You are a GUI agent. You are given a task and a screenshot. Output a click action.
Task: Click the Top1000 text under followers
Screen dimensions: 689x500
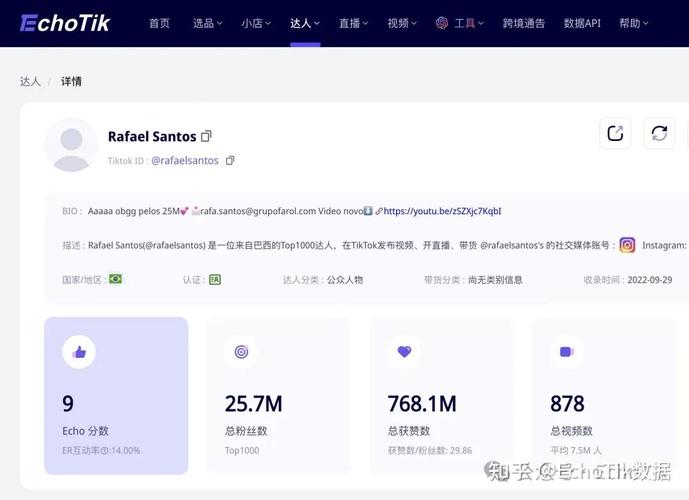[242, 450]
